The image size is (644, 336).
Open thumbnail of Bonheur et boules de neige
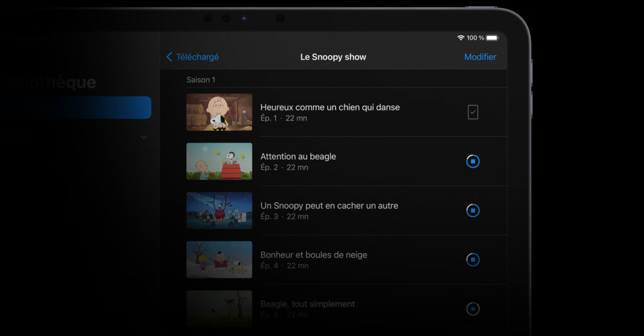pos(219,259)
